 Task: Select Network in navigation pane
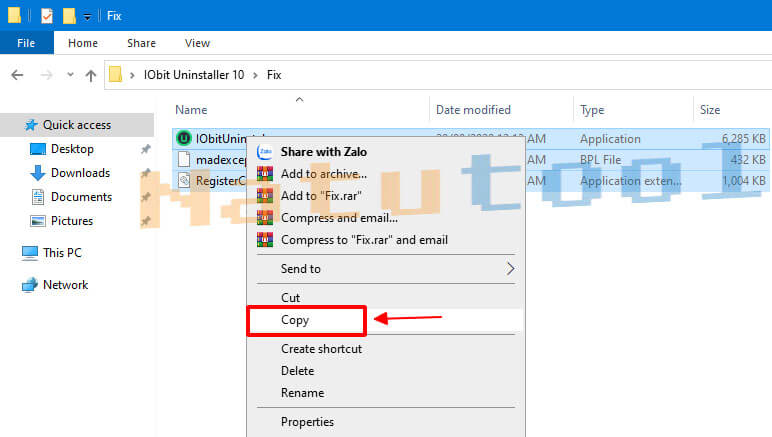pos(65,285)
